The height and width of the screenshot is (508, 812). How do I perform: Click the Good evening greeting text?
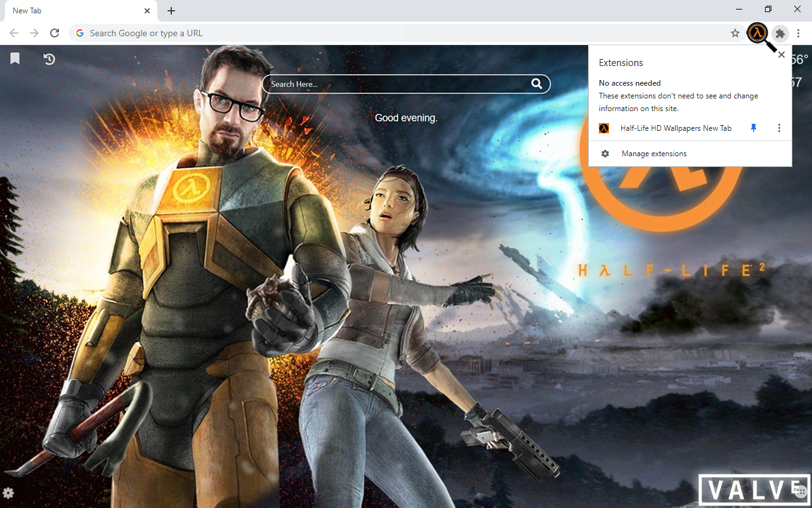click(x=406, y=117)
